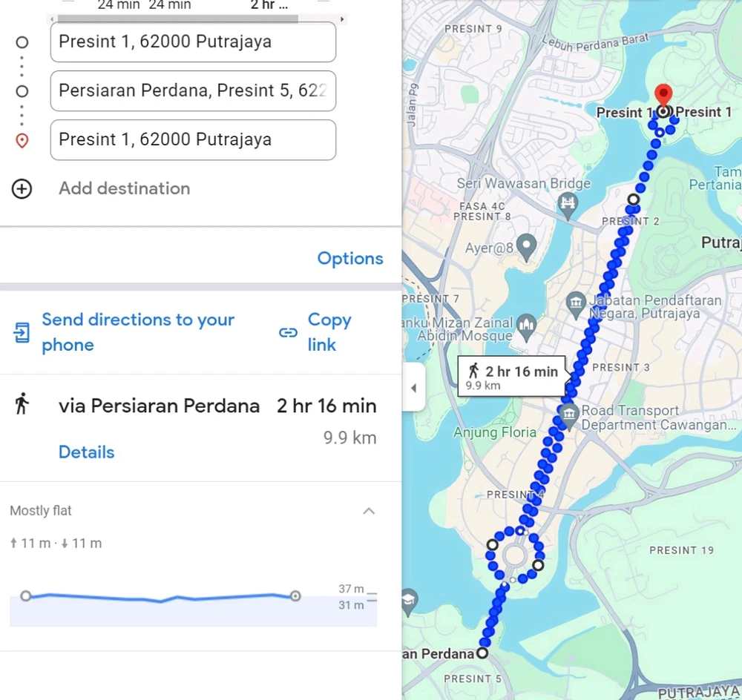Click the PRESINT 9 map label
Image resolution: width=742 pixels, height=700 pixels.
click(473, 29)
